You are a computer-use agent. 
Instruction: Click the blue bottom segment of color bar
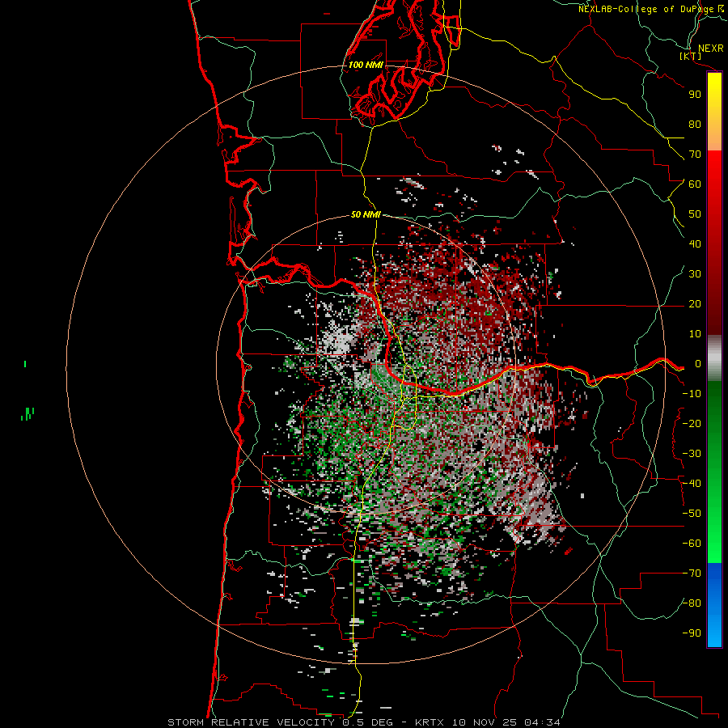(714, 605)
